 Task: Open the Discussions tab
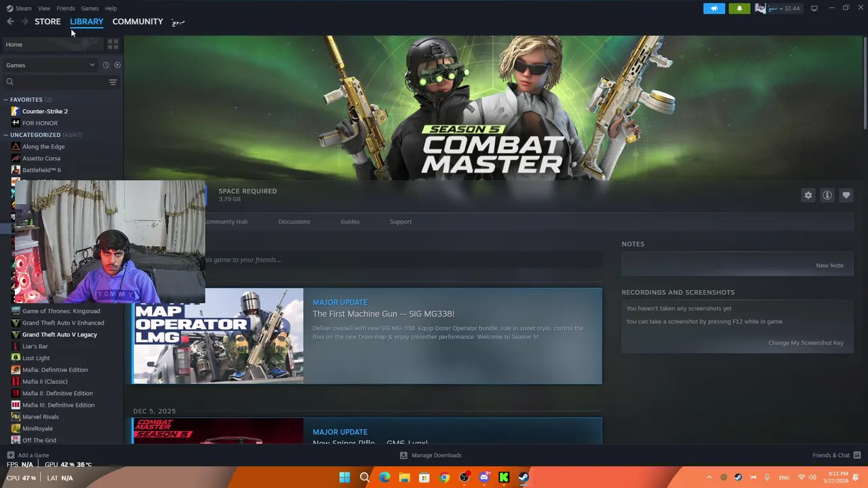click(x=294, y=222)
